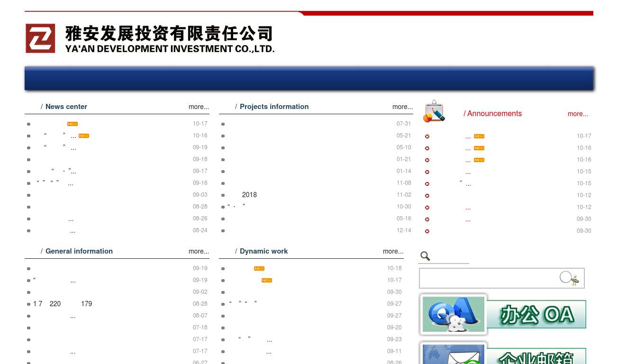Focus the search text input field
The height and width of the screenshot is (364, 618).
click(x=488, y=278)
